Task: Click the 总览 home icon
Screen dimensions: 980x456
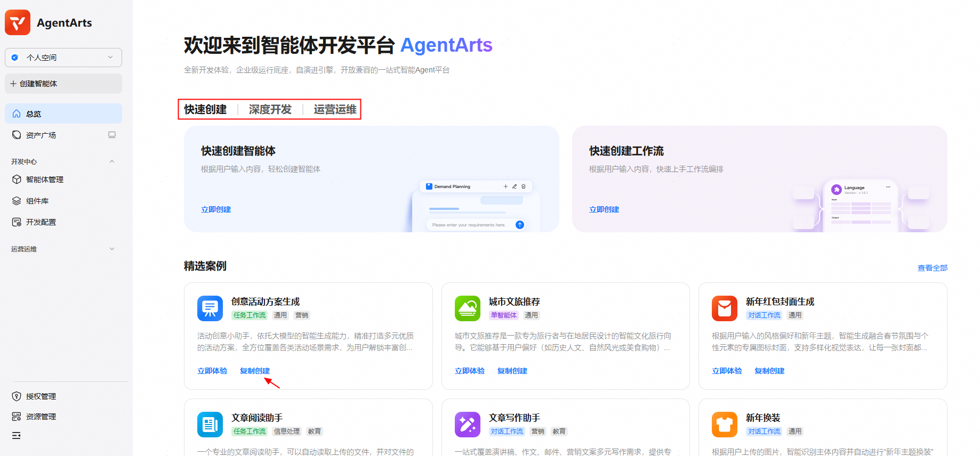Action: (x=17, y=113)
